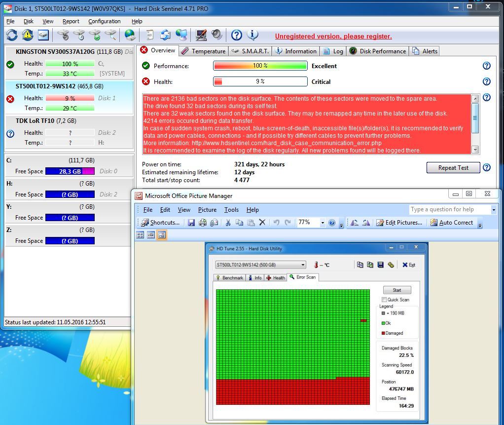Open the speaker sound settings icon
The height and width of the screenshot is (425, 504).
(216, 35)
